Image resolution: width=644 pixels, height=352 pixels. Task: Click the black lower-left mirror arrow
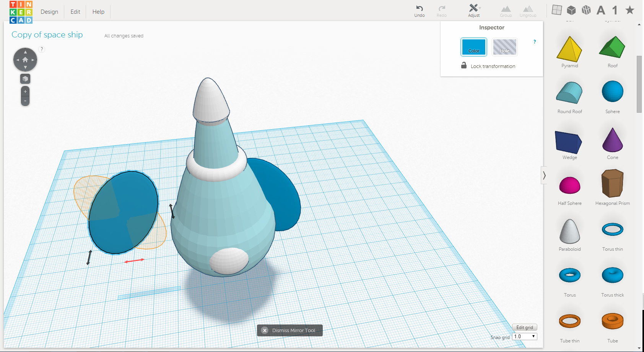pyautogui.click(x=89, y=257)
